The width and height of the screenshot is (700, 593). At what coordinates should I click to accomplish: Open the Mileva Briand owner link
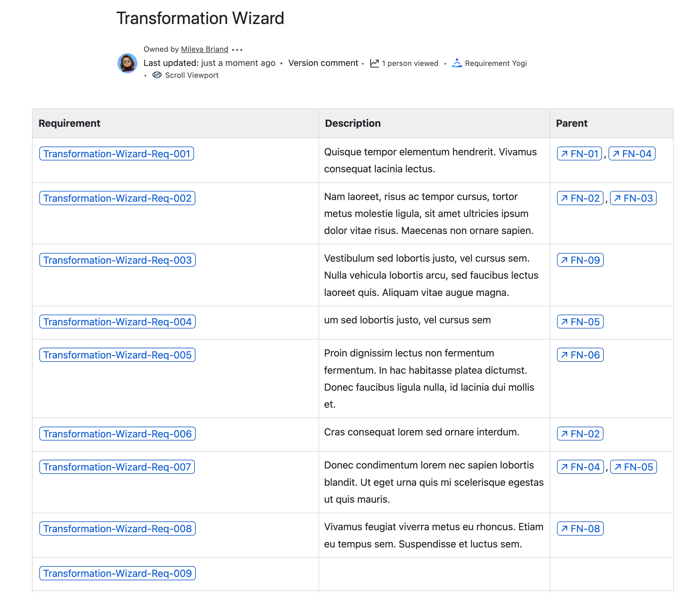204,49
